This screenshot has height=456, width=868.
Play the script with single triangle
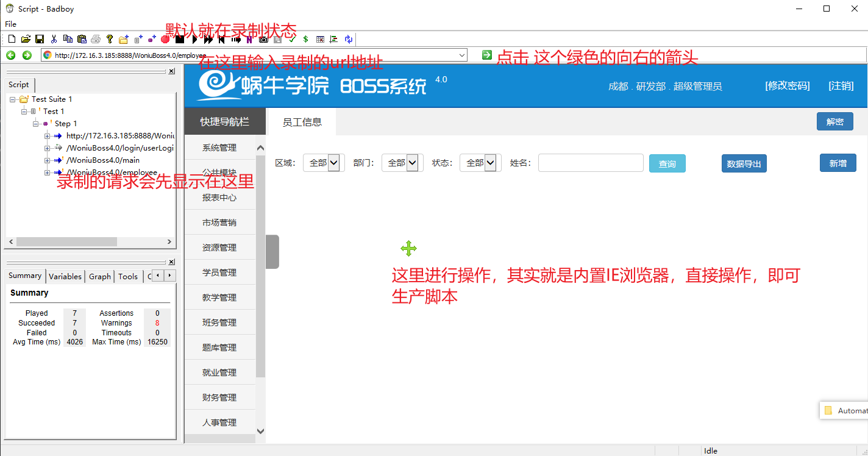tap(195, 40)
